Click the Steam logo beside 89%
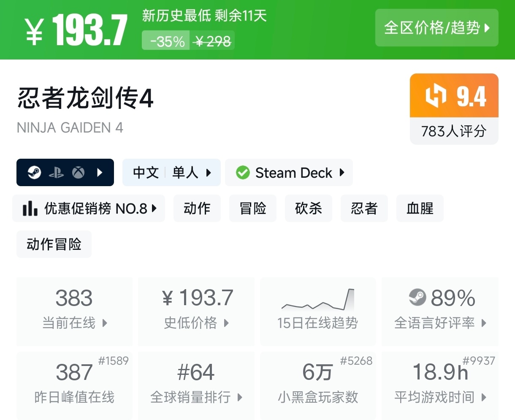Viewport: 515px width, 420px height. click(x=417, y=298)
